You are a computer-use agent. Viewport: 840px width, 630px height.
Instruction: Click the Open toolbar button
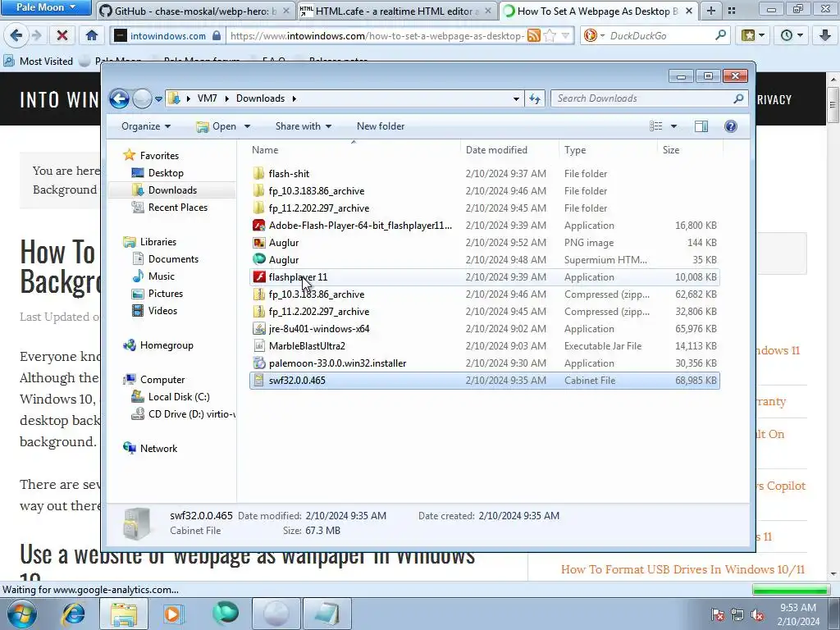pyautogui.click(x=217, y=126)
